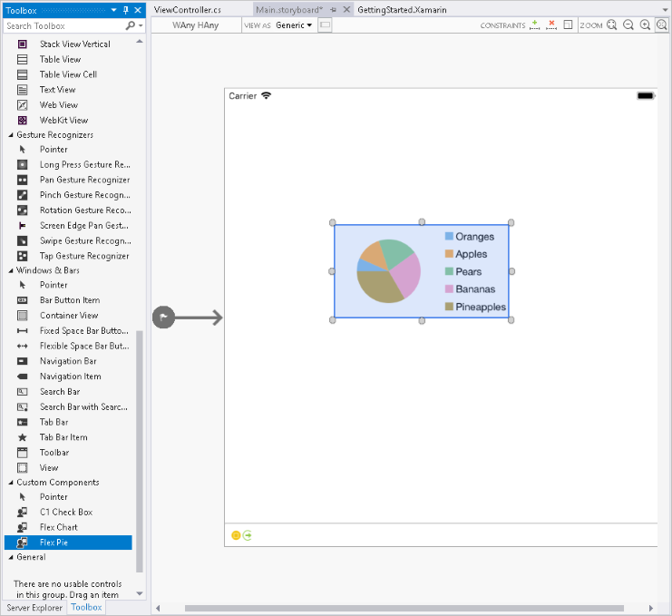
Task: Toggle the orientation button beside Generic
Action: coord(326,25)
